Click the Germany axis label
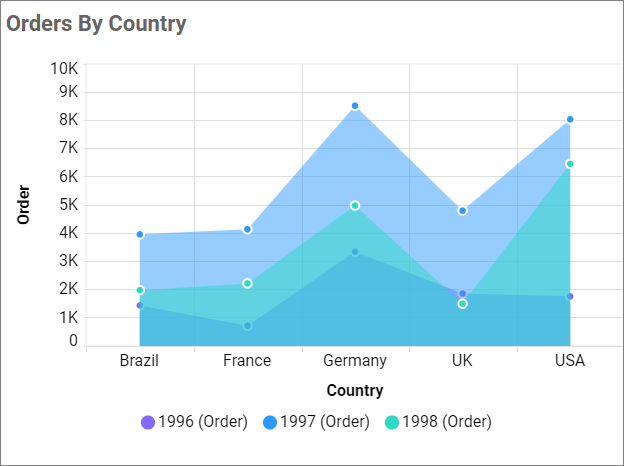Viewport: 624px width, 466px height. (355, 361)
